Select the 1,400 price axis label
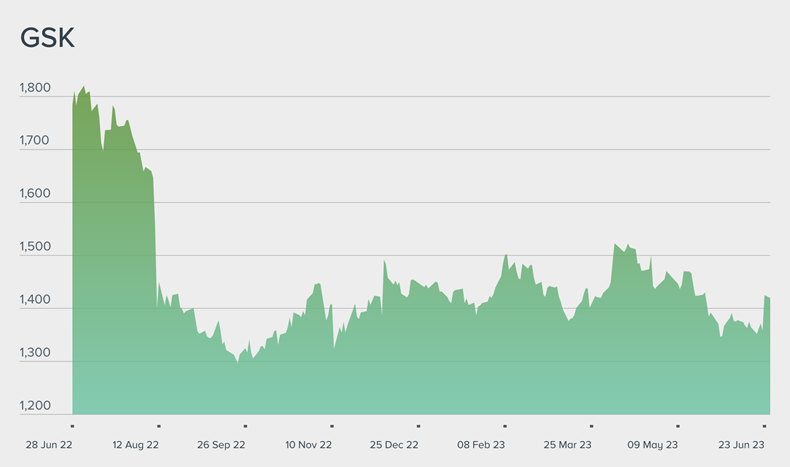The image size is (790, 467). [35, 301]
